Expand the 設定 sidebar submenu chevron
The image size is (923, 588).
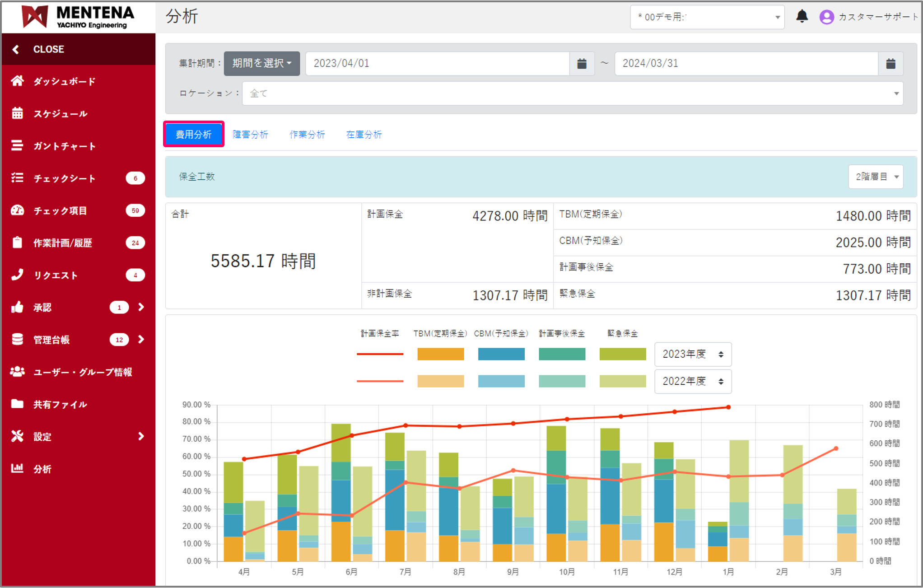[141, 436]
